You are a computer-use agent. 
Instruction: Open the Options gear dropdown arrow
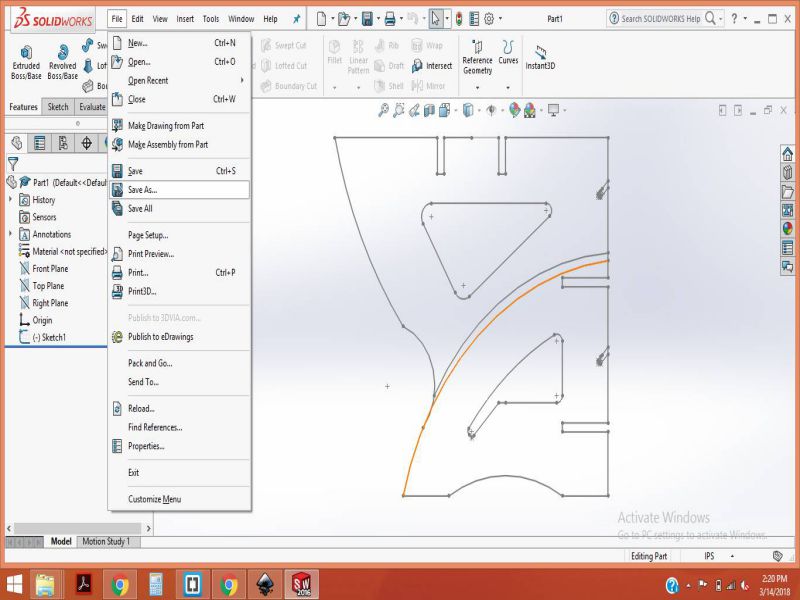click(500, 19)
